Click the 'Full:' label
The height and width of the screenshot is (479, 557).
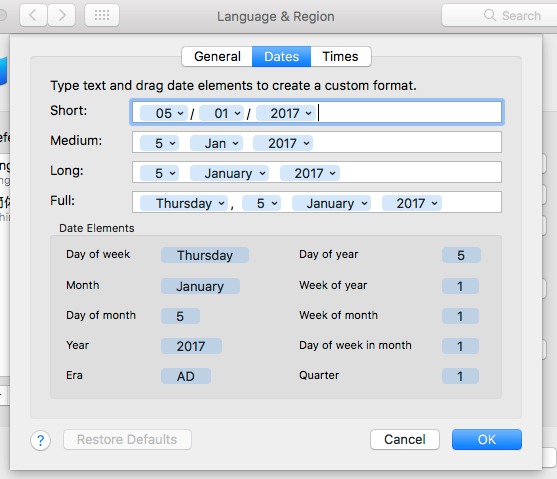point(63,201)
